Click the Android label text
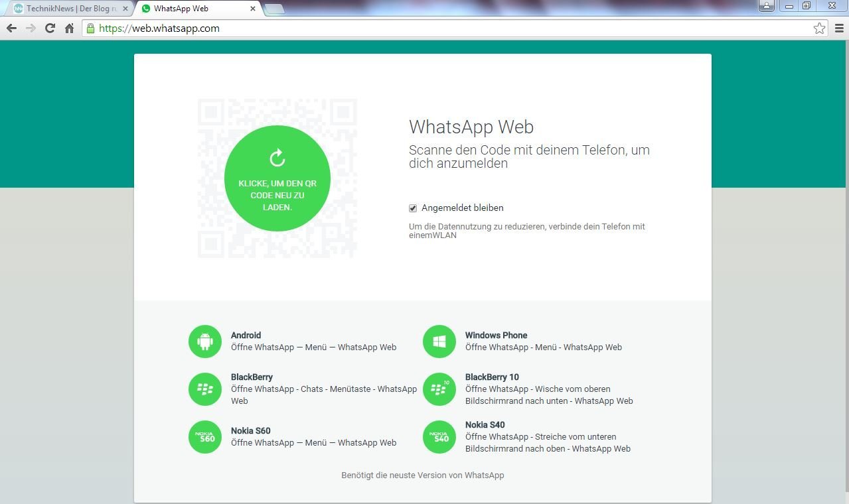This screenshot has height=504, width=849. point(246,336)
